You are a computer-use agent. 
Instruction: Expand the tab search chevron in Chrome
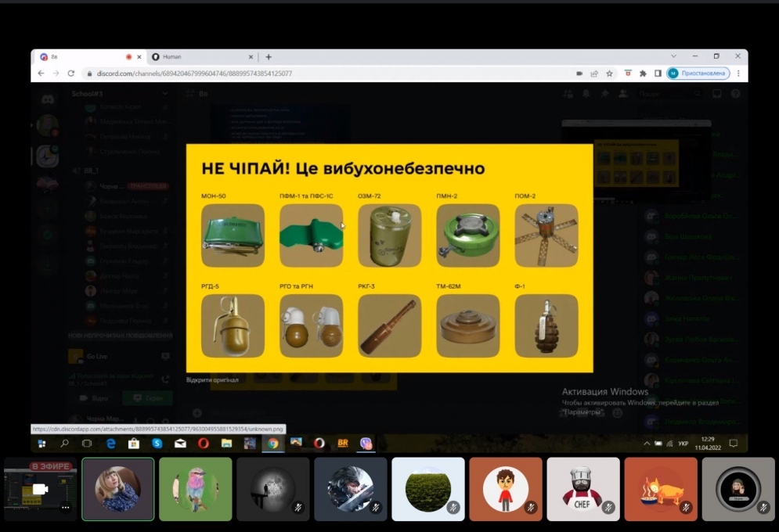tap(673, 56)
